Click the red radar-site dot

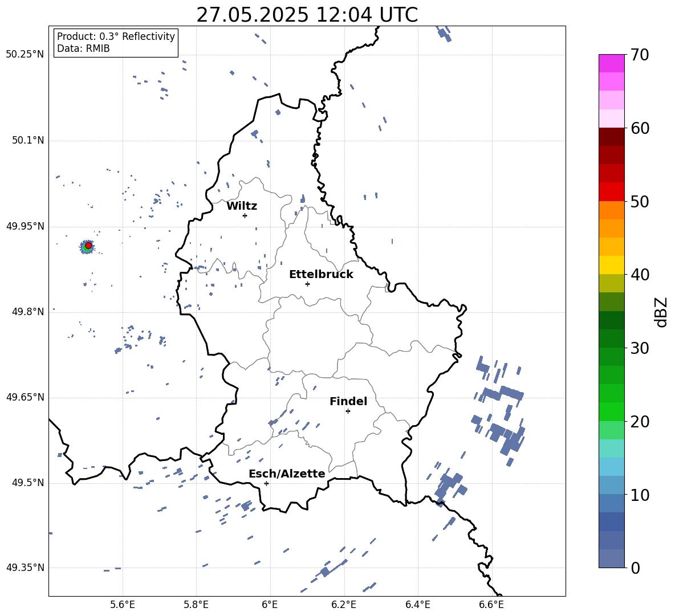pyautogui.click(x=88, y=246)
